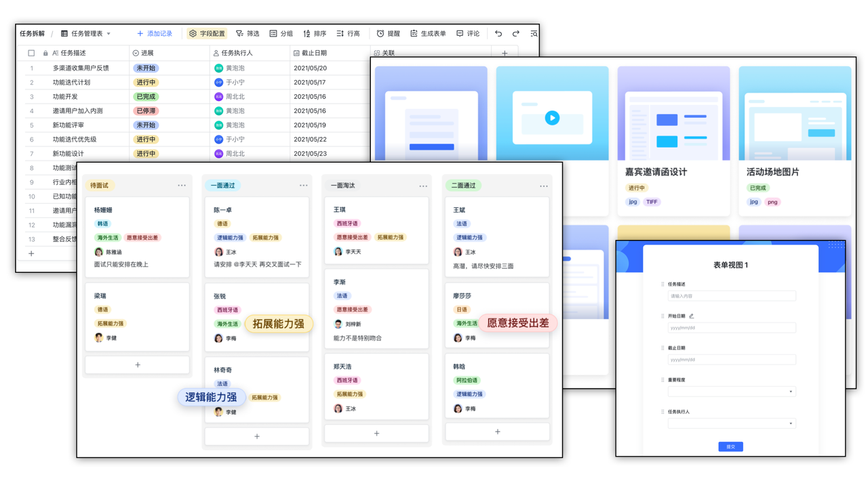Screen dimensions: 868x479
Task: Open the three-dot menu of 待面试 column
Action: coord(182,185)
